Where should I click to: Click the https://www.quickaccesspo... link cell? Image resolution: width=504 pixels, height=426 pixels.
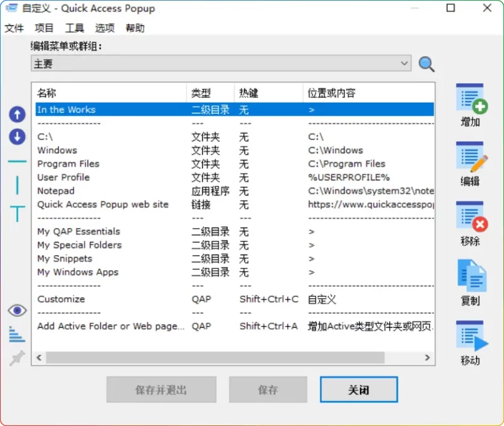(x=371, y=204)
